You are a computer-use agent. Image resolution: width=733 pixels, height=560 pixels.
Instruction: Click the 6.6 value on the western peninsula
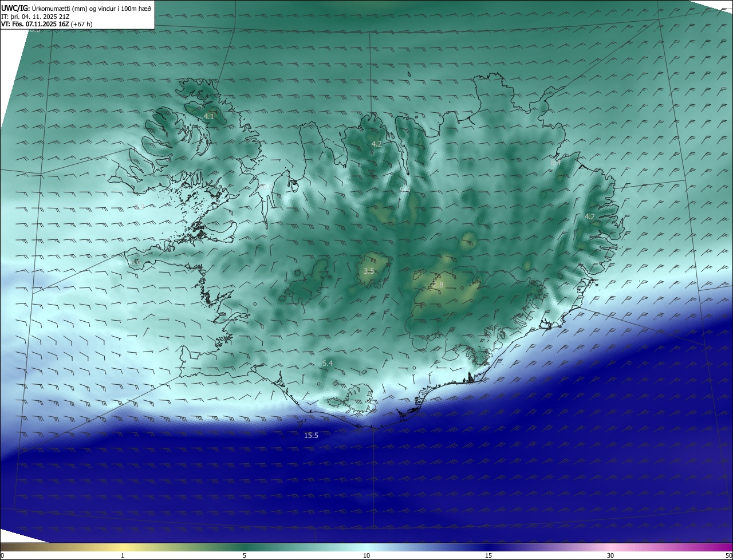pyautogui.click(x=135, y=262)
